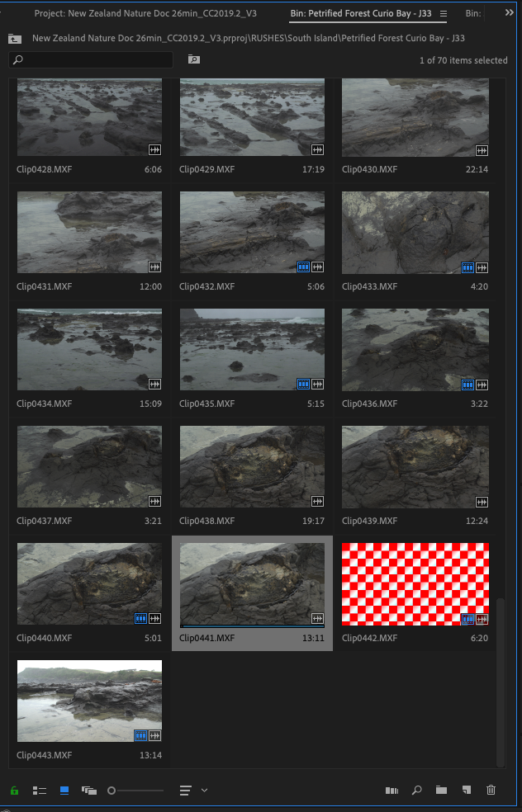This screenshot has width=522, height=812.
Task: Click the Clip0436.MXF file name
Action: point(369,404)
